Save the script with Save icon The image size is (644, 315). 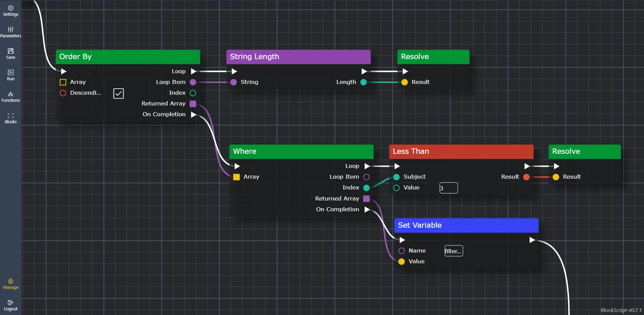point(11,54)
